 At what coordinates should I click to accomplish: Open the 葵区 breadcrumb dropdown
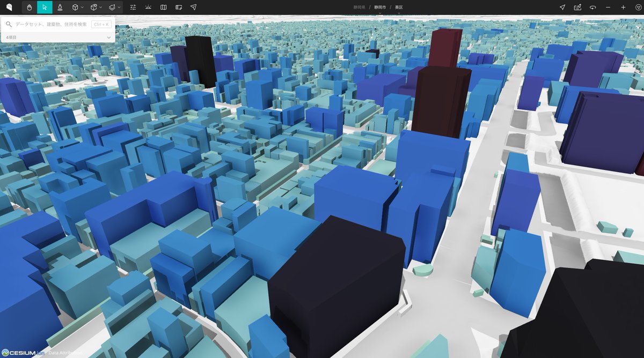coord(399,8)
